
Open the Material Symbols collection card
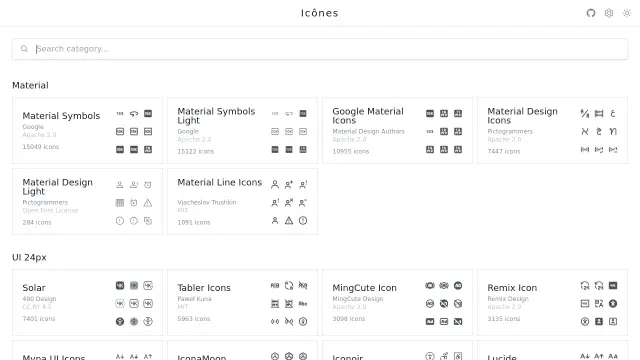(87, 130)
